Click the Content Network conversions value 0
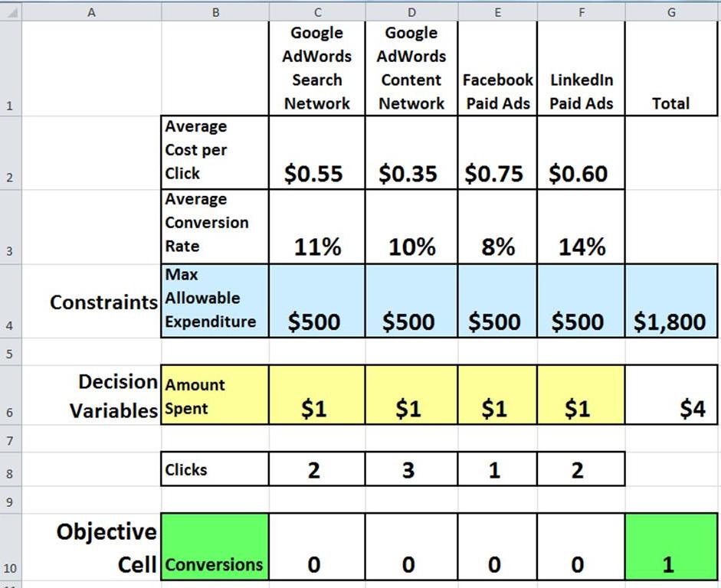The height and width of the screenshot is (588, 721). [411, 547]
